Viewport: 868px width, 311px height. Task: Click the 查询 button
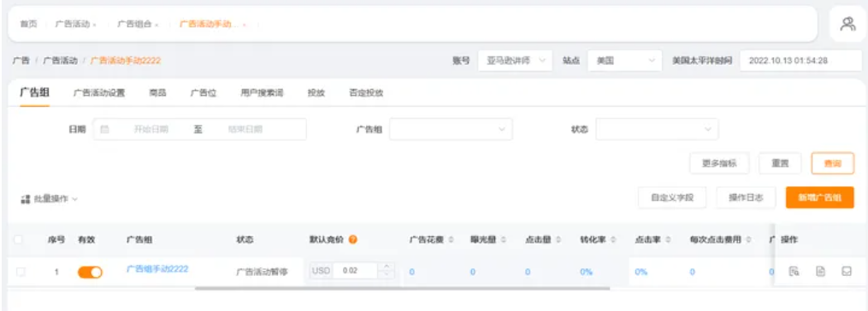point(833,163)
